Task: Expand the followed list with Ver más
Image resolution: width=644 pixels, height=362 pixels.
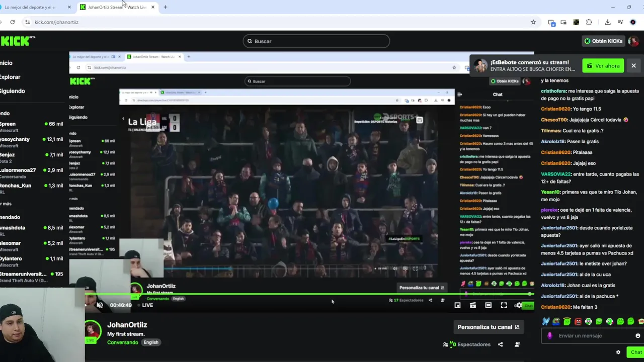Action: click(6, 204)
